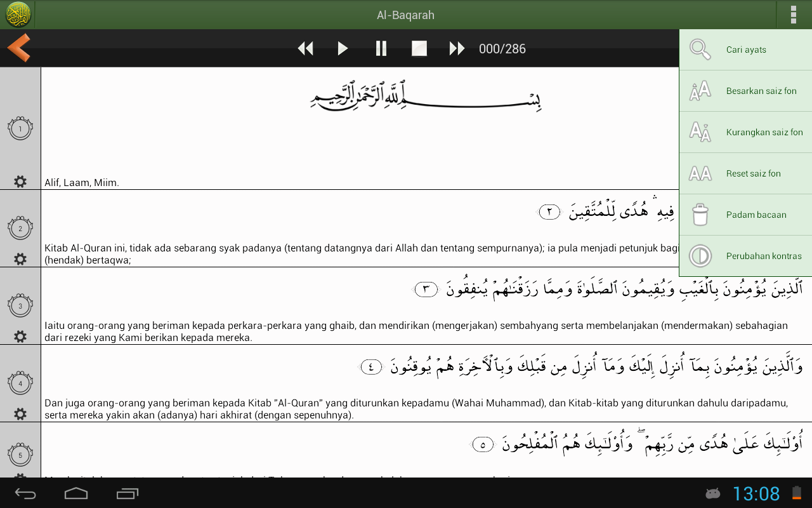
Task: Open settings gear for ayat 3
Action: 20,337
